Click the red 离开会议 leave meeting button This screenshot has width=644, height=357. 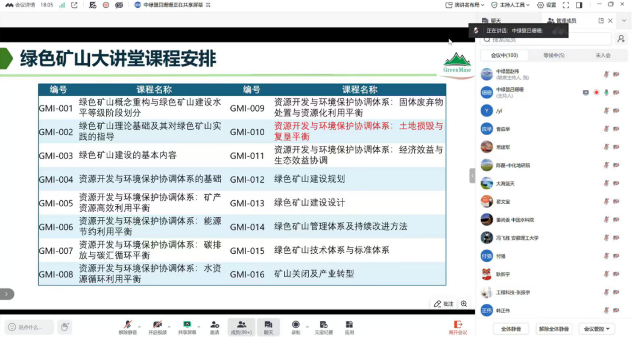coord(458,327)
